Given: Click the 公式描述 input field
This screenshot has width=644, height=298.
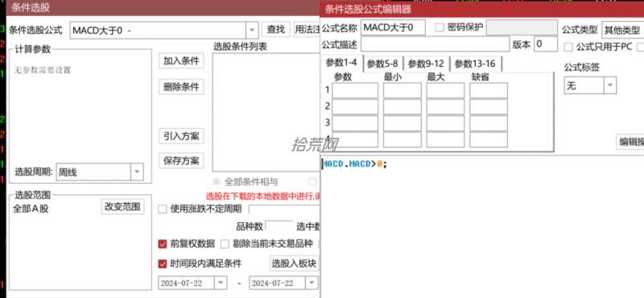Looking at the screenshot, I should click(x=435, y=44).
